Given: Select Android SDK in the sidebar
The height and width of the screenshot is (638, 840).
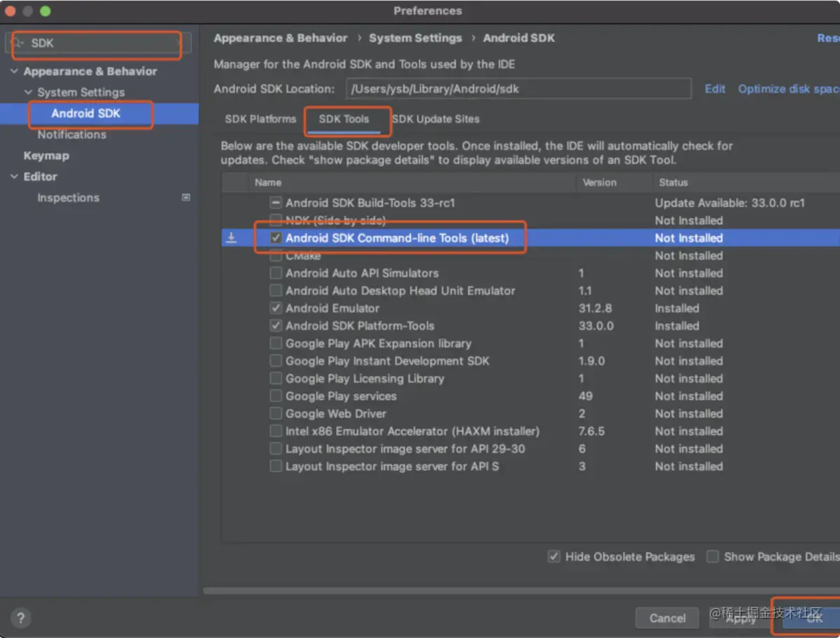Looking at the screenshot, I should click(99, 113).
